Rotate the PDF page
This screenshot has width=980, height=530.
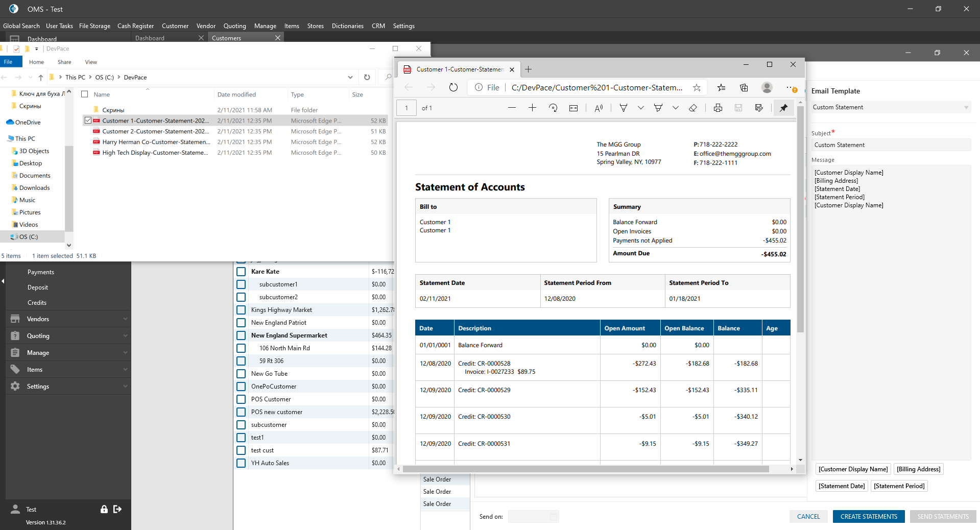pos(553,108)
